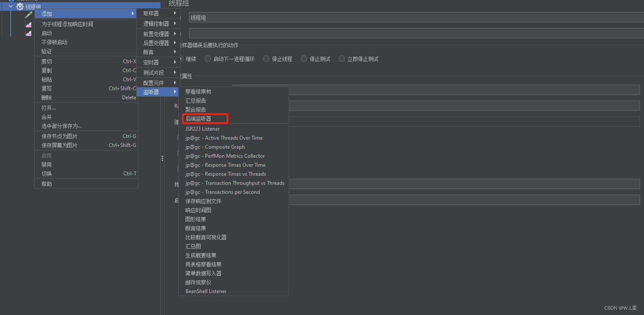
Task: Expand the 前置处理器 submenu
Action: [x=158, y=34]
